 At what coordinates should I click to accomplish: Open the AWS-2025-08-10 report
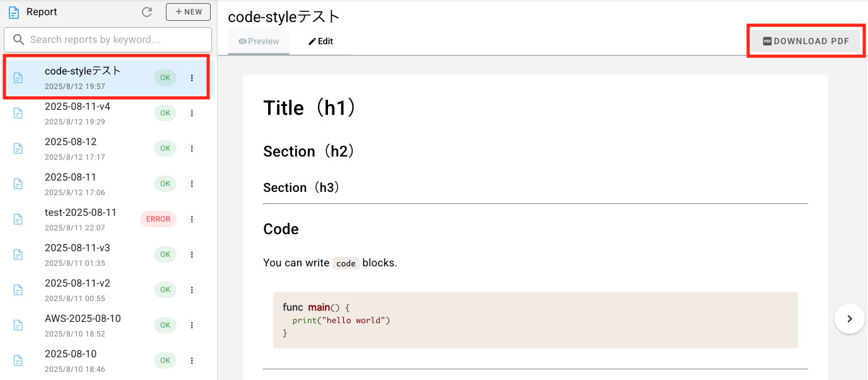coord(106,326)
